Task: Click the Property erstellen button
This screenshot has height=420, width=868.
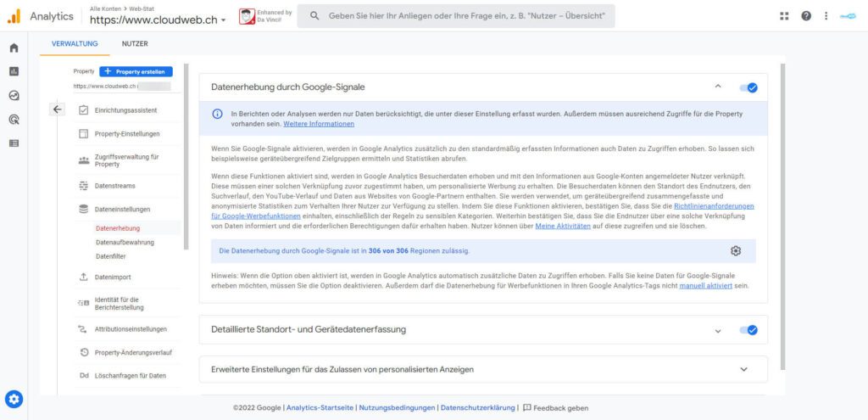Action: tap(136, 71)
